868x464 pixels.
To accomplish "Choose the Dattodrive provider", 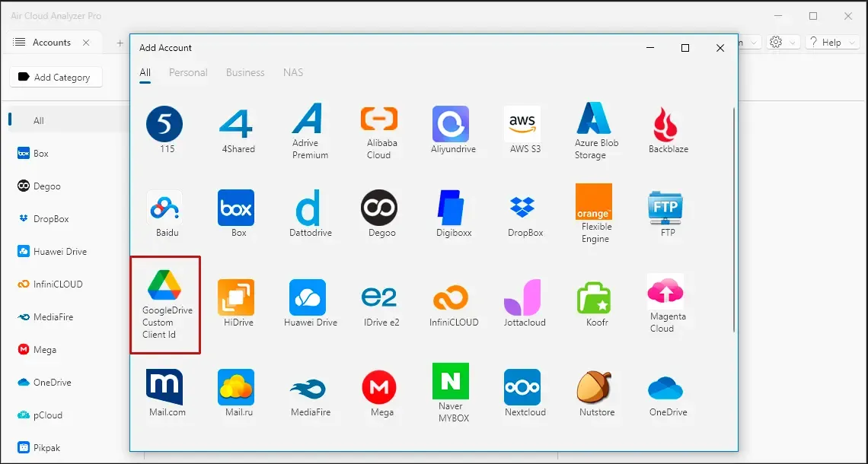I will tap(308, 208).
